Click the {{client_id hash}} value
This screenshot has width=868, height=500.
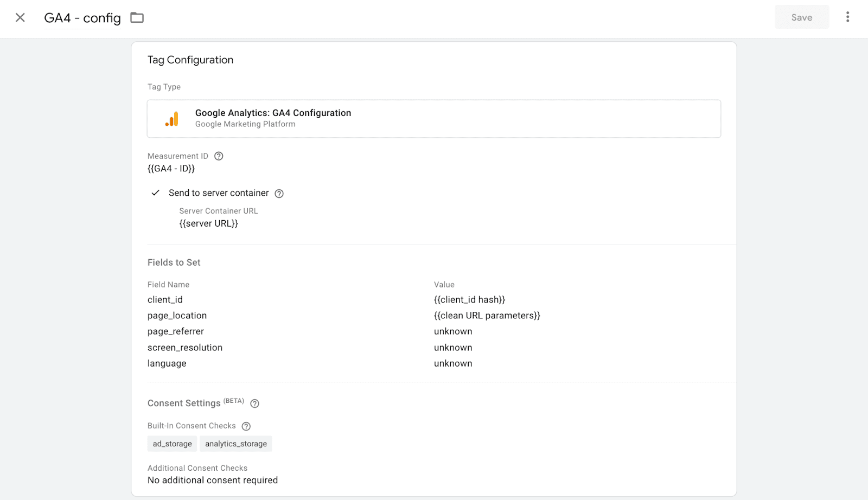[469, 300]
